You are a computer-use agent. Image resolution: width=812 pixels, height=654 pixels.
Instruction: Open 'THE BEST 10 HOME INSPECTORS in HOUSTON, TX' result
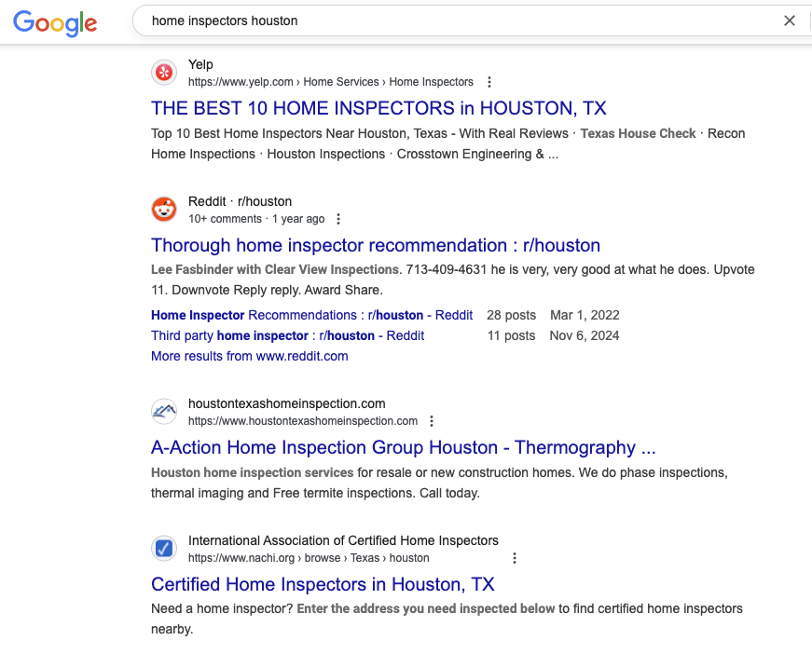[x=378, y=108]
